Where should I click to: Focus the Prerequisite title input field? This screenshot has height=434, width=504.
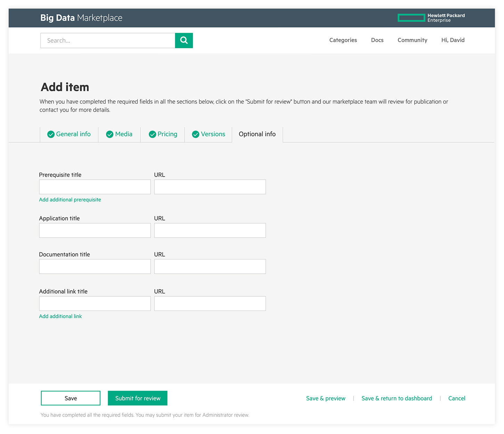click(95, 187)
